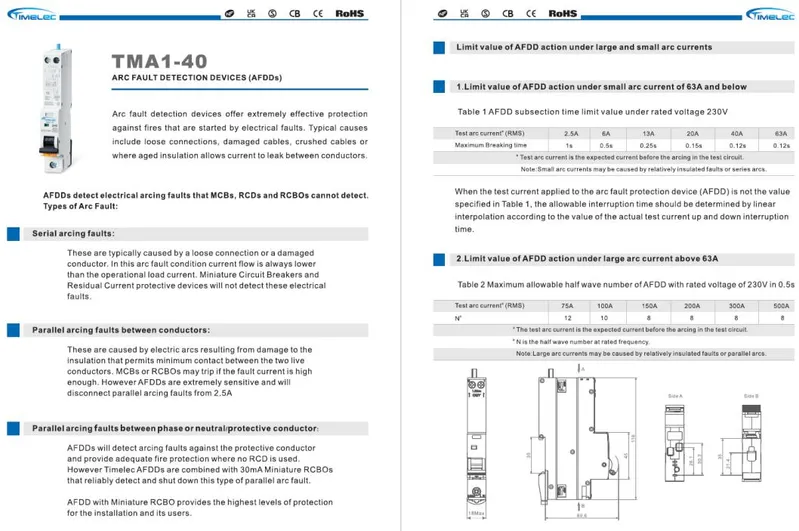
Task: Click the 40A cell in Table 1
Action: click(737, 134)
